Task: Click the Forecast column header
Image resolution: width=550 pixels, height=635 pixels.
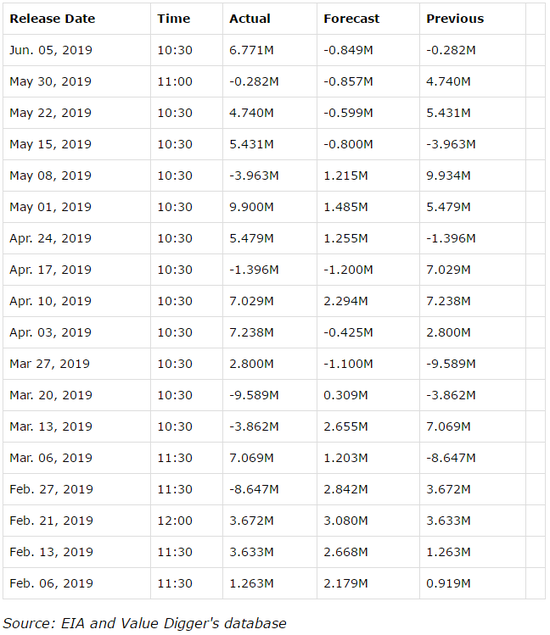Action: pos(351,19)
